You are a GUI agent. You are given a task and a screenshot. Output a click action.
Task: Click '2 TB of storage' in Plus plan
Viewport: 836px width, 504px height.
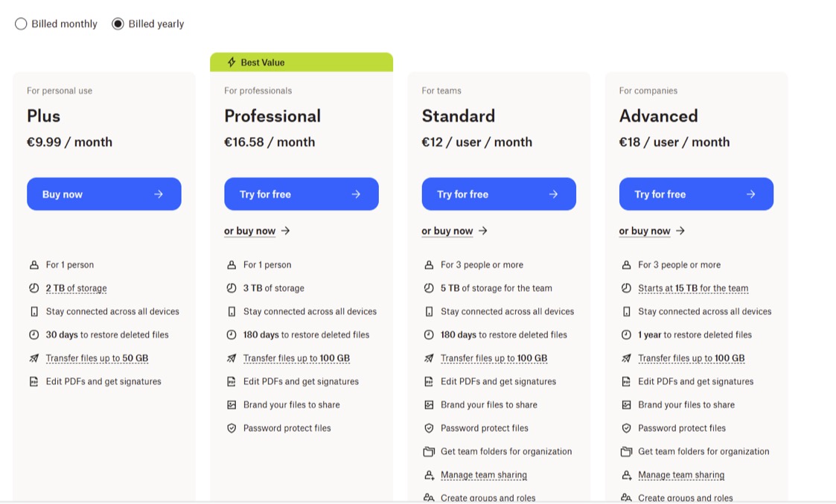coord(76,288)
